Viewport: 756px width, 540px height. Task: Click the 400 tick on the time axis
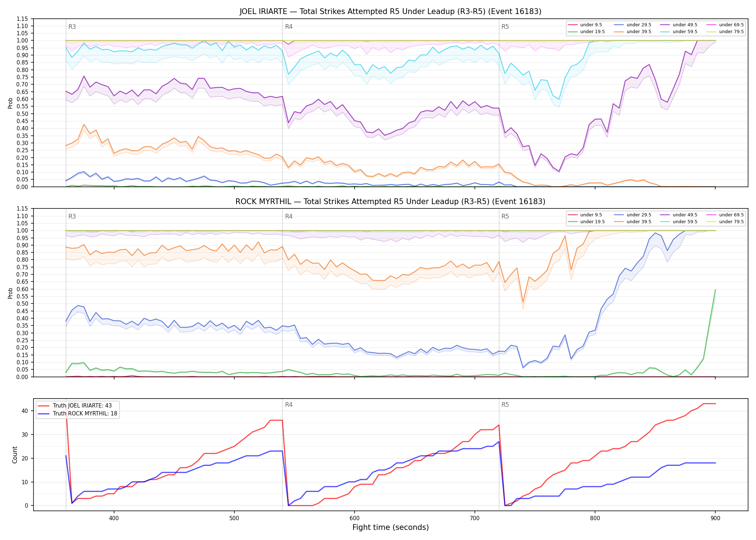(114, 518)
